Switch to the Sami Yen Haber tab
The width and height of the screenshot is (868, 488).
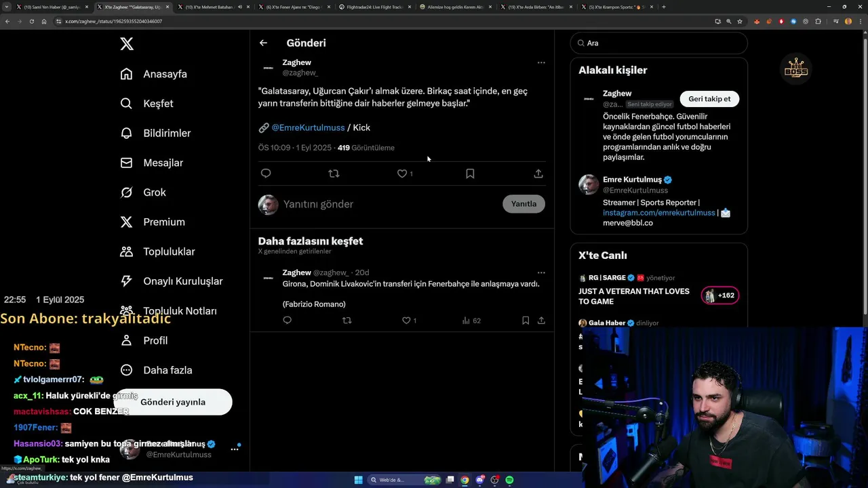tap(53, 7)
